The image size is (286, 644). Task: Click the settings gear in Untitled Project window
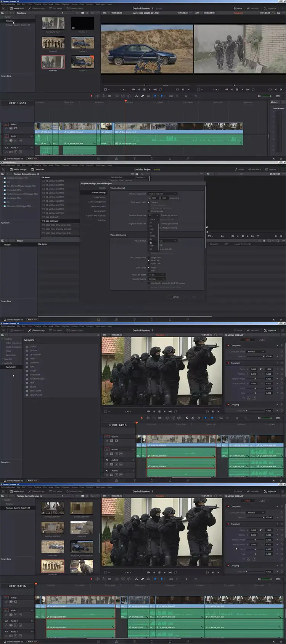281,319
